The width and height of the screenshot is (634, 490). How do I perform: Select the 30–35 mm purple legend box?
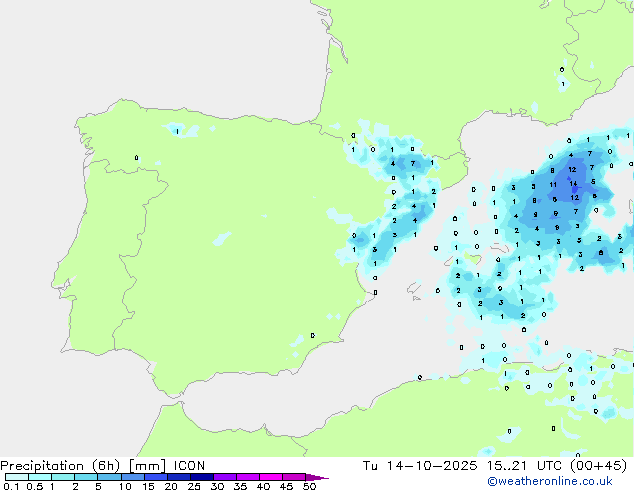coord(224,477)
